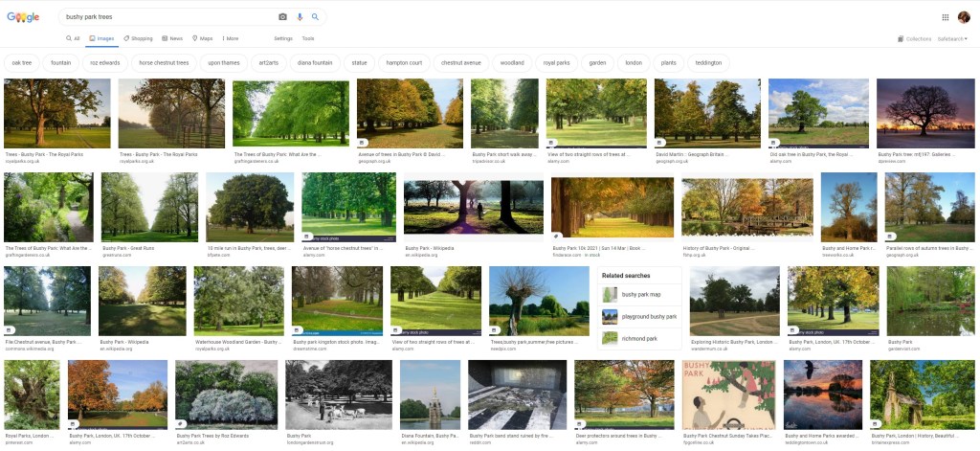Switch to the News tab
The image size is (980, 451).
(x=172, y=38)
